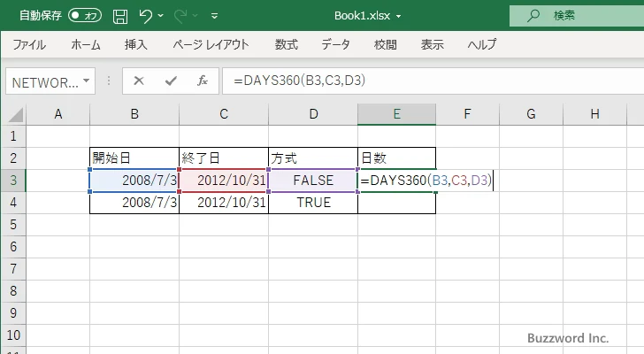Select column B header
Image resolution: width=644 pixels, height=354 pixels.
[x=134, y=114]
